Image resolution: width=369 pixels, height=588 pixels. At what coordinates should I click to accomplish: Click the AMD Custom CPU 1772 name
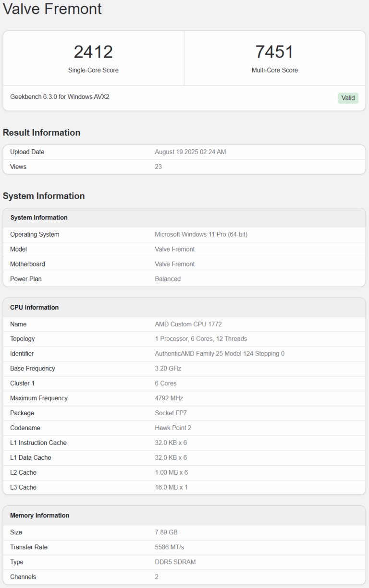pos(188,324)
